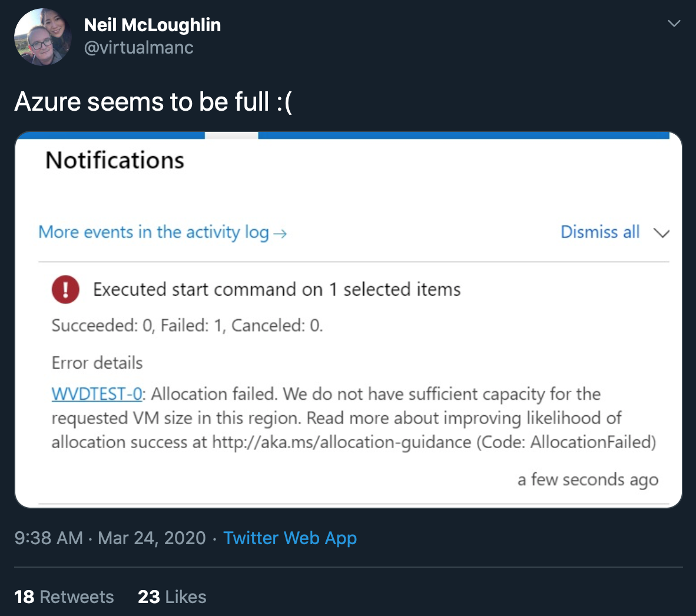696x616 pixels.
Task: View the 23 Likes list
Action: 172,597
